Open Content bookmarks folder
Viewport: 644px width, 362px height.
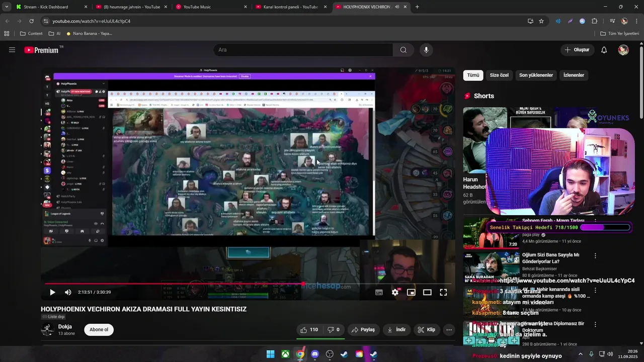coord(32,34)
